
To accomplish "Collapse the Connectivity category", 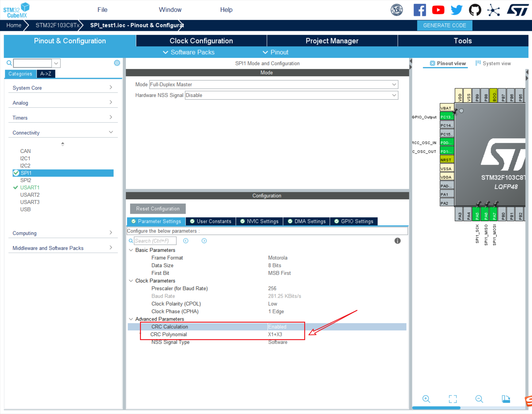I will coord(63,132).
